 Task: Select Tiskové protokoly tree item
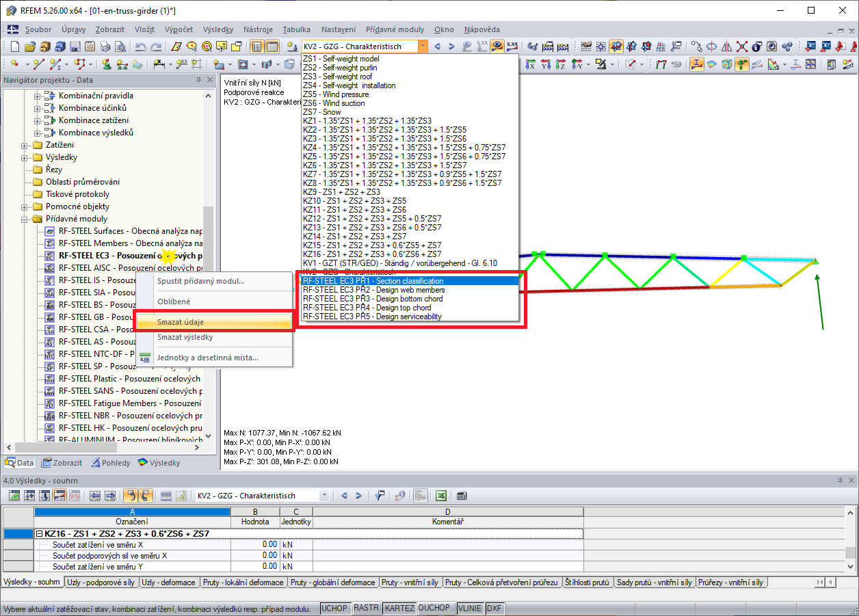click(x=77, y=194)
